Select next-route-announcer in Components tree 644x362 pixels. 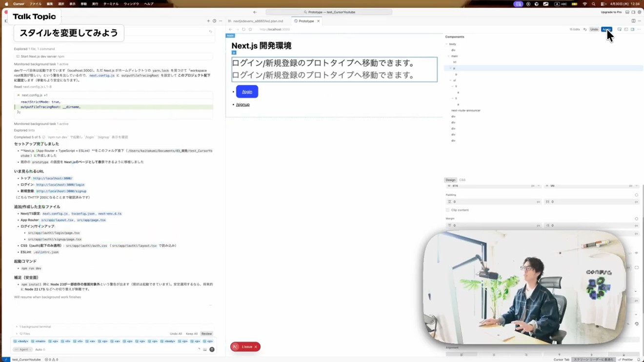(x=466, y=111)
